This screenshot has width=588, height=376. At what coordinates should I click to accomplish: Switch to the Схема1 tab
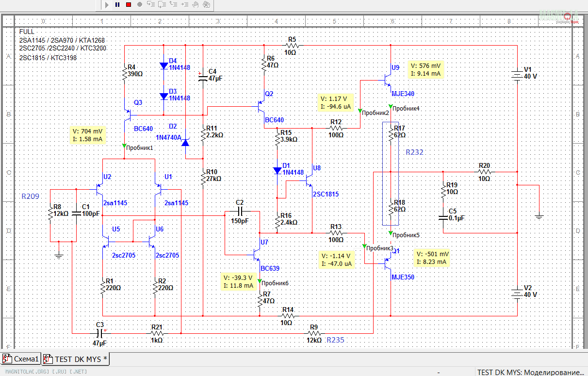(21, 359)
